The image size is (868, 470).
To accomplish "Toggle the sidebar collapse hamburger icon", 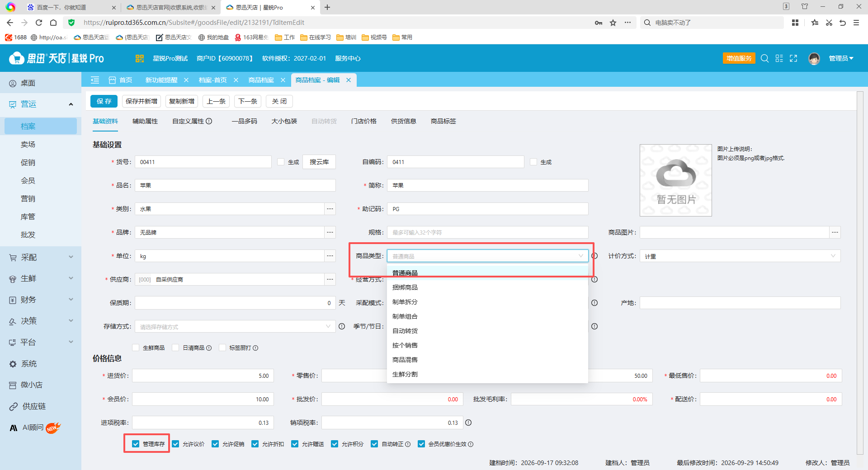I will tap(95, 80).
